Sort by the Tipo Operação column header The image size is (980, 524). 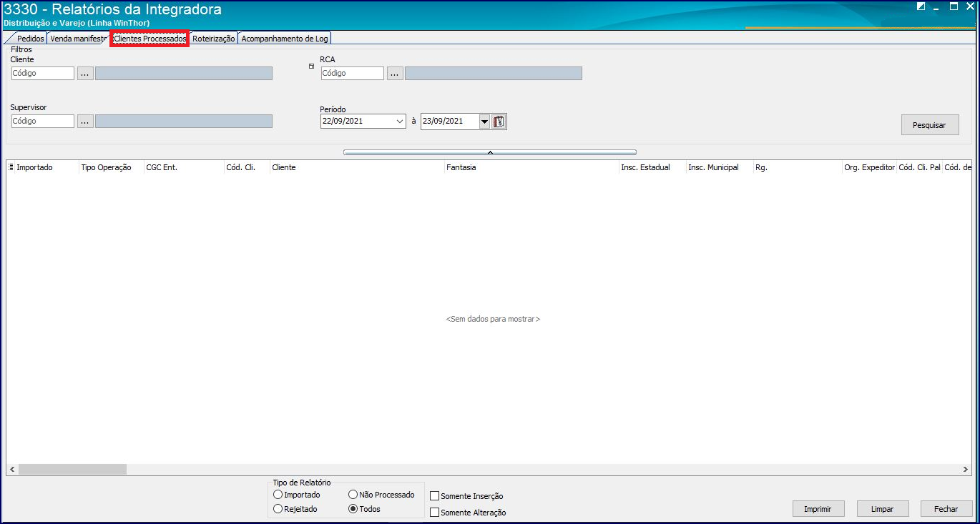(x=111, y=167)
